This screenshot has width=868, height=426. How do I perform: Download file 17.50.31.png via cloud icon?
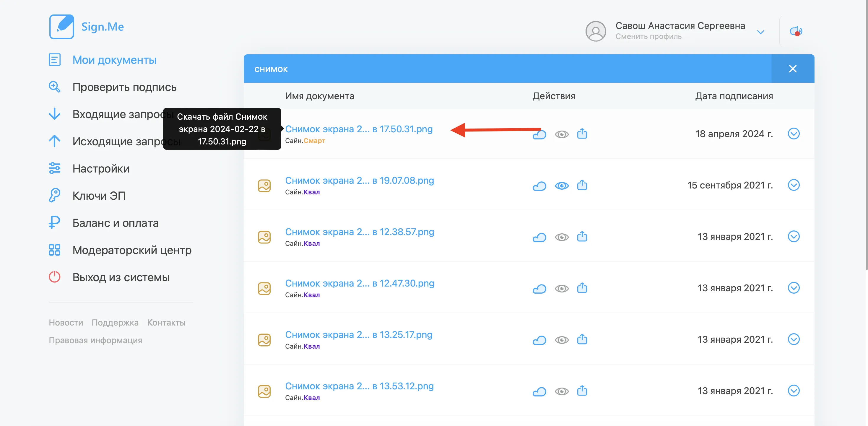539,134
